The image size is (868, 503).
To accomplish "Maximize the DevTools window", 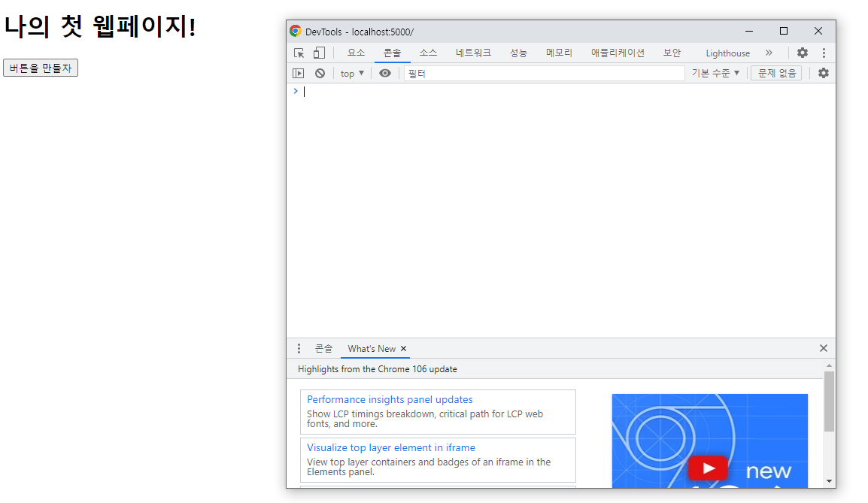I will (783, 31).
